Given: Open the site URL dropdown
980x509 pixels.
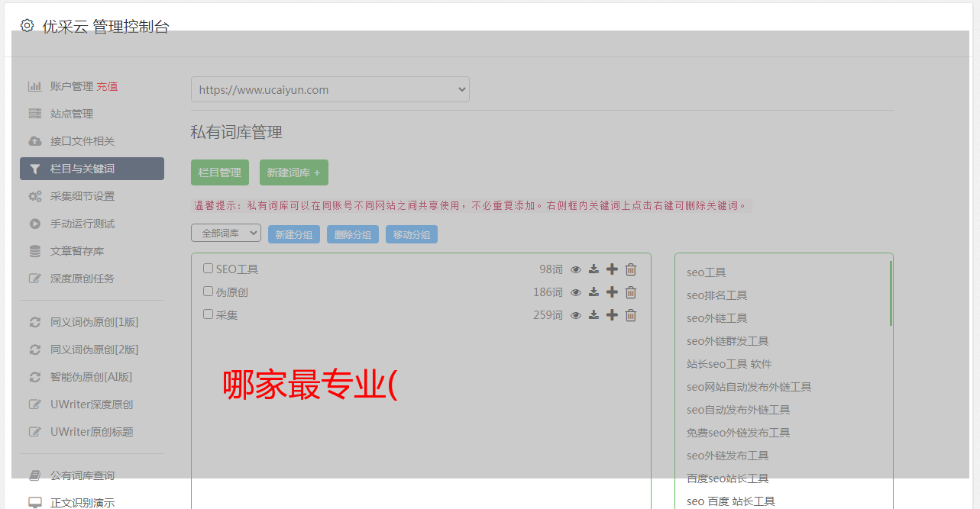Looking at the screenshot, I should (330, 89).
